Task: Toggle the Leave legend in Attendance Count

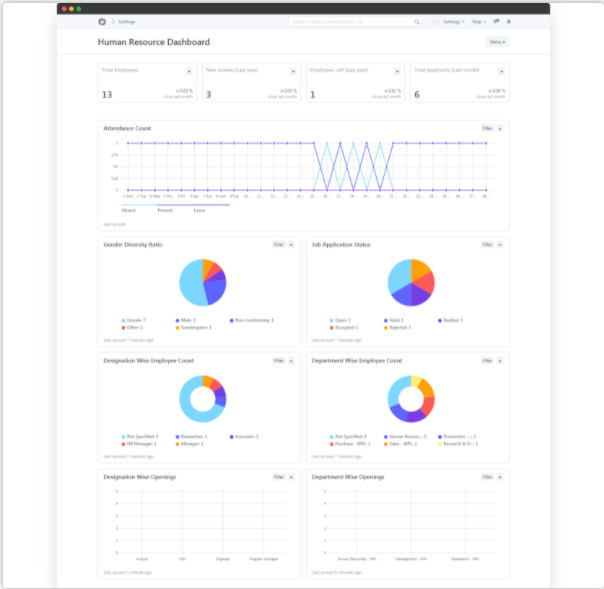Action: (x=199, y=211)
